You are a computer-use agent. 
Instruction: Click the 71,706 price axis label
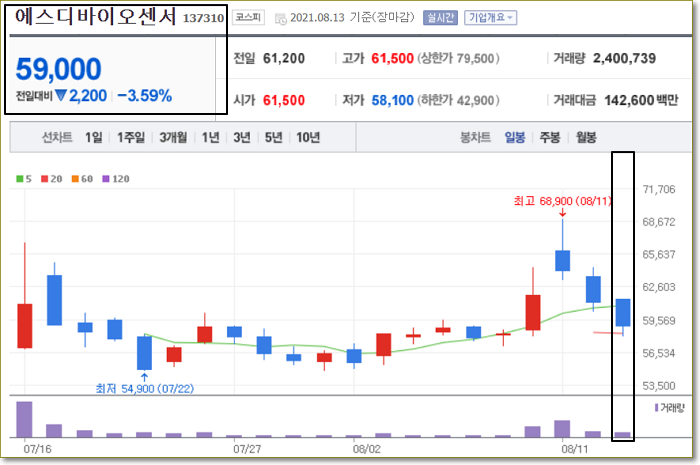pyautogui.click(x=659, y=189)
